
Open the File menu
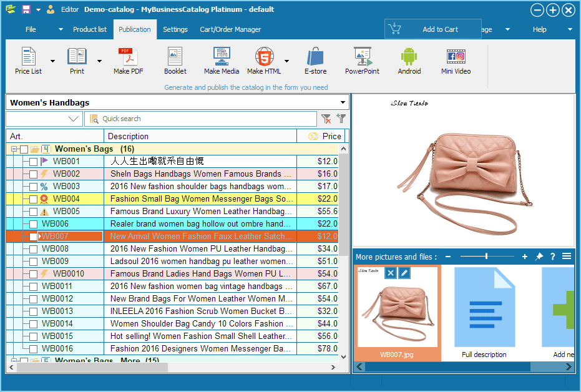pos(31,29)
